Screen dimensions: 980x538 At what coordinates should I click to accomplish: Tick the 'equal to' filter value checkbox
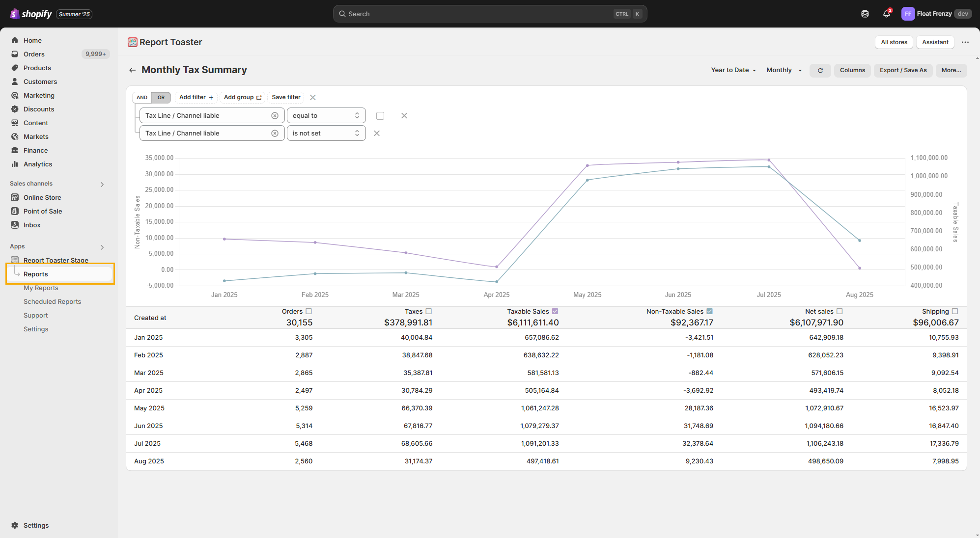click(x=380, y=116)
